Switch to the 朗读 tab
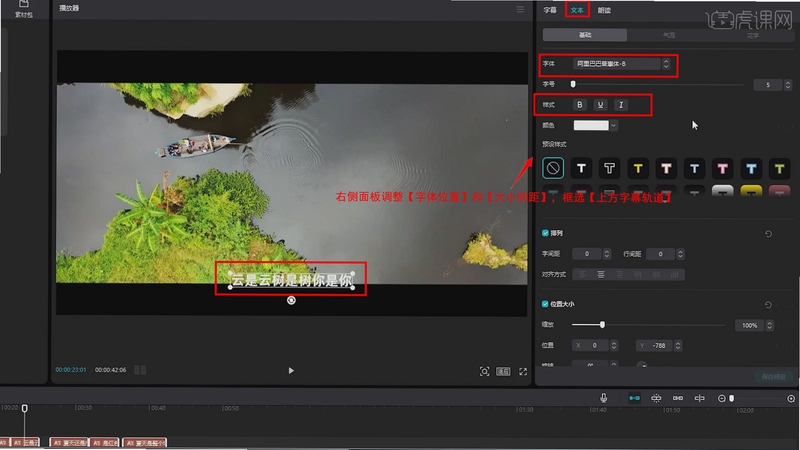Viewport: 800px width, 450px height. (x=604, y=10)
